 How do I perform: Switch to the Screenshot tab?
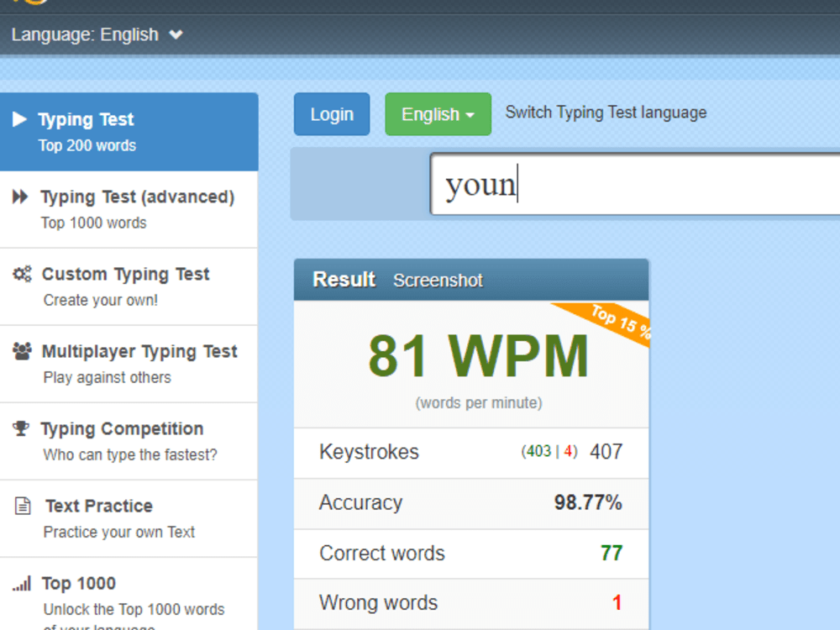click(x=438, y=281)
